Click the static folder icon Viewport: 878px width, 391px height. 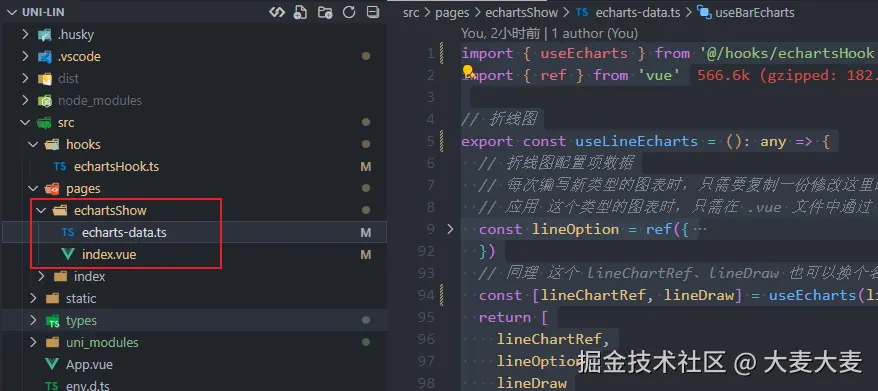(52, 299)
